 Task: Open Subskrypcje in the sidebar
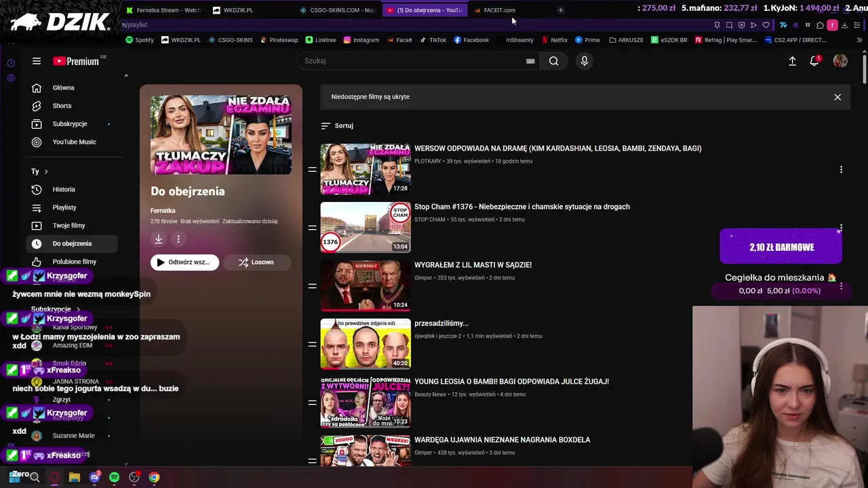pyautogui.click(x=72, y=124)
